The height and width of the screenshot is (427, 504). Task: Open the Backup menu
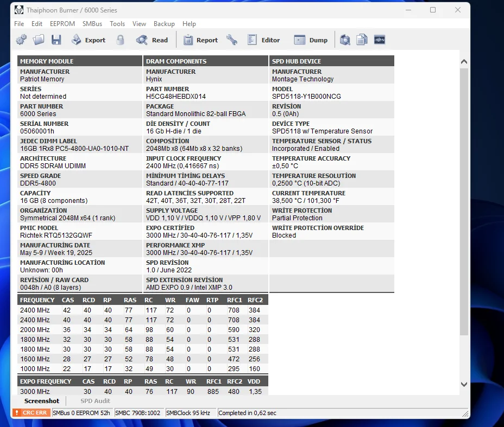[x=164, y=24]
